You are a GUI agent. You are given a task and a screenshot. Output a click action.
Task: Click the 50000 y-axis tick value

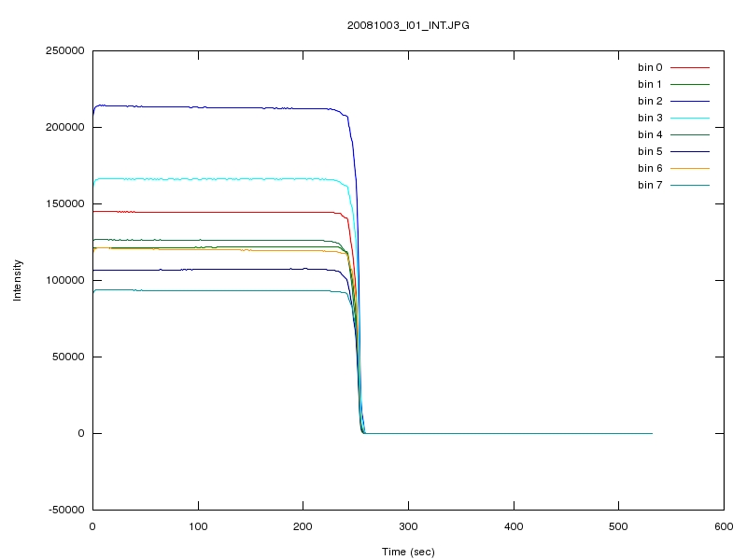point(68,357)
